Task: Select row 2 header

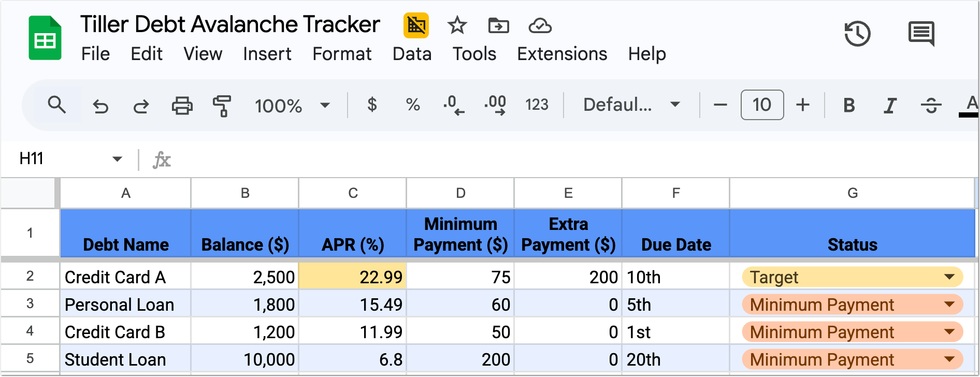Action: click(30, 276)
